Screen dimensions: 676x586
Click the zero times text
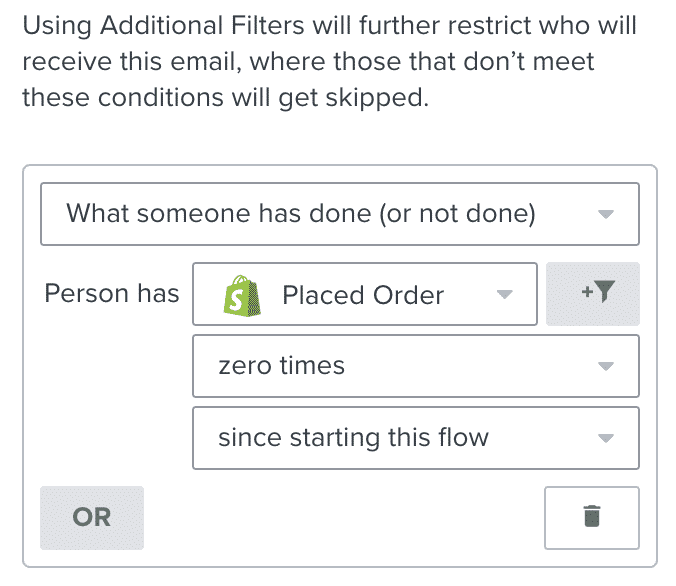click(x=282, y=366)
